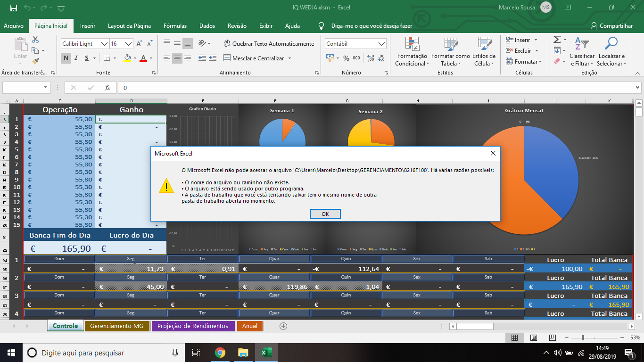Switch to Page Break Preview icon
Screen dimensions: 644x362
[x=552, y=337]
